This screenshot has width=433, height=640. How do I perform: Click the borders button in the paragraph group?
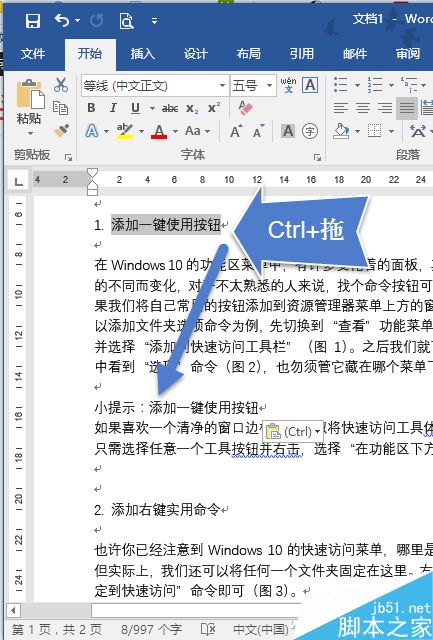pyautogui.click(x=375, y=131)
